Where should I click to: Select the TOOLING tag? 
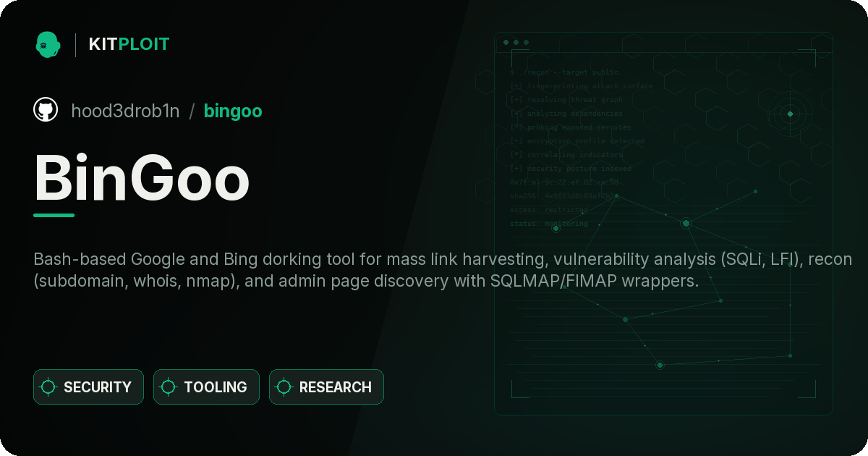pos(206,387)
